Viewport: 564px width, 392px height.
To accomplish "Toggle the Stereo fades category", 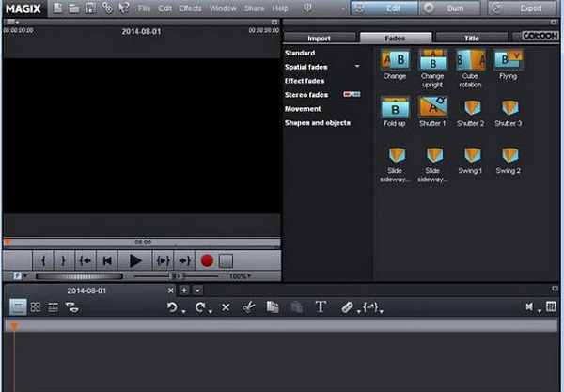I will coord(306,95).
